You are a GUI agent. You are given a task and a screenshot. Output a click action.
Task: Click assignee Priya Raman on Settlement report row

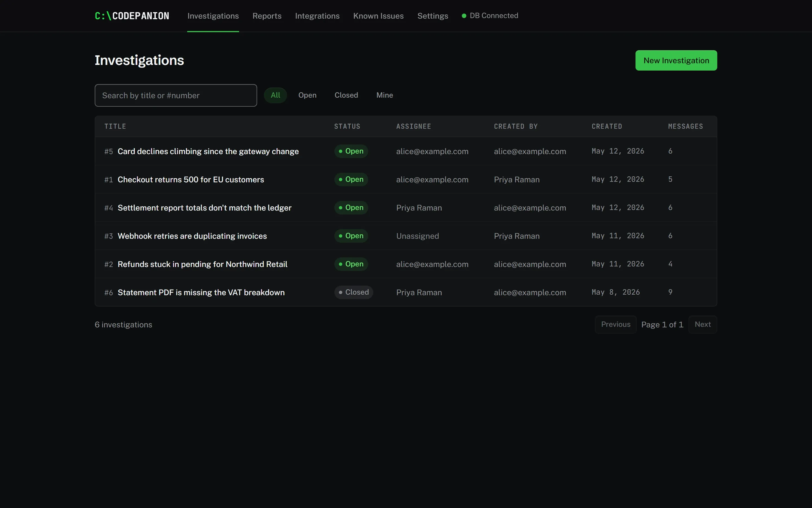[419, 208]
